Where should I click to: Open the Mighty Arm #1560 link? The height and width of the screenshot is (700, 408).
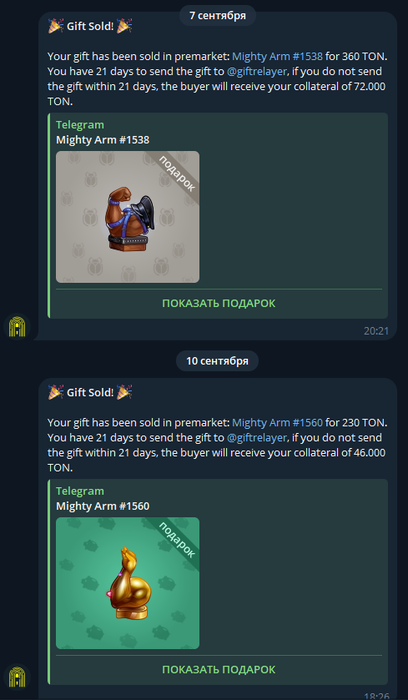click(277, 423)
